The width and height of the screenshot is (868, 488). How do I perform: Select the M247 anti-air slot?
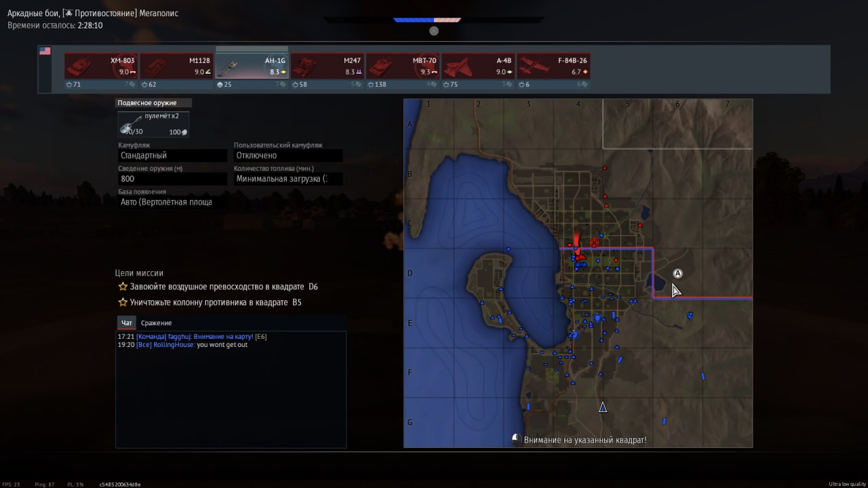[x=327, y=66]
